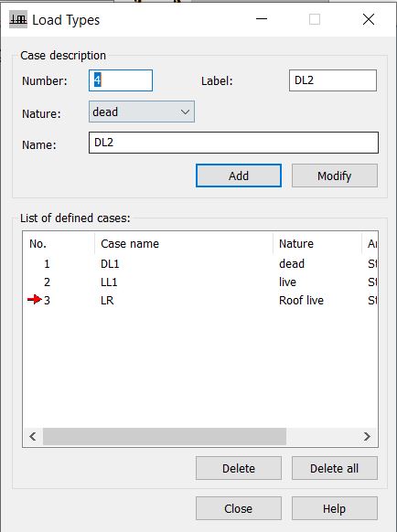Click case number 2 in list
This screenshot has width=397, height=532.
click(x=47, y=282)
